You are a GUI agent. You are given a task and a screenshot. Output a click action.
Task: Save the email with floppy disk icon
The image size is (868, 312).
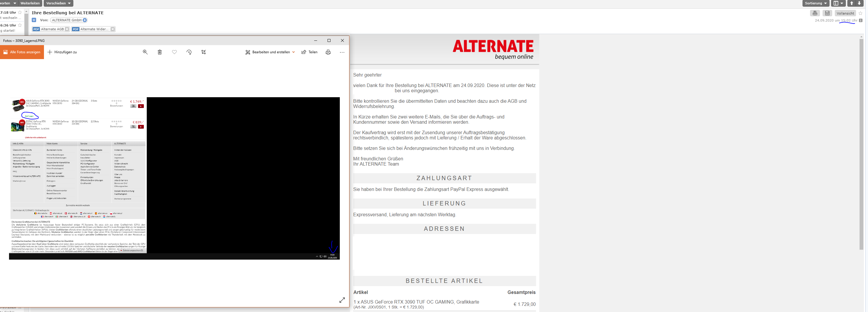[827, 13]
